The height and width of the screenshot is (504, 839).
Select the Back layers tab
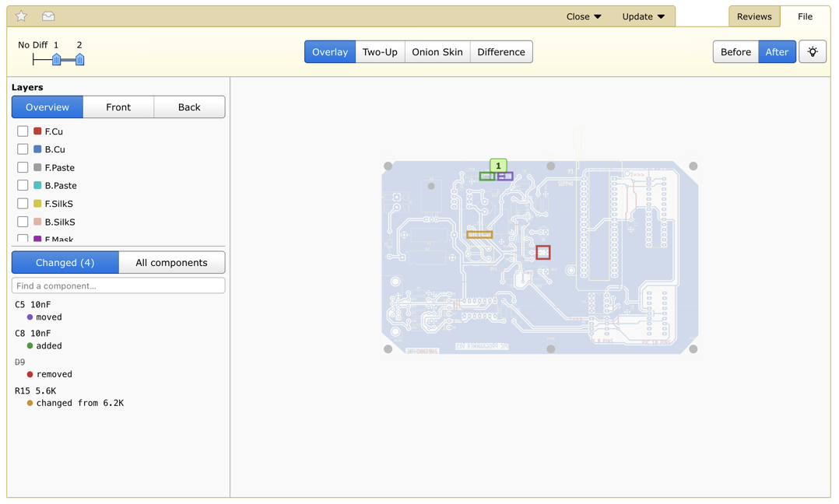click(189, 107)
